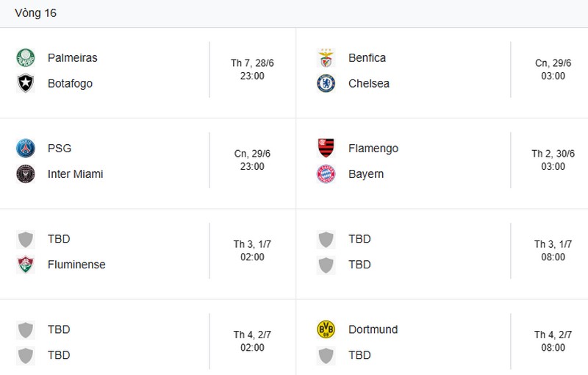588x375 pixels.
Task: Click the gray placeholder shield above Fluminense
Action: coord(26,239)
